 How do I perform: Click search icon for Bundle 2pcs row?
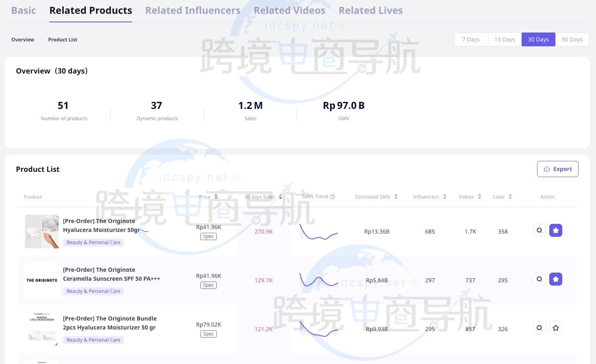coord(539,328)
